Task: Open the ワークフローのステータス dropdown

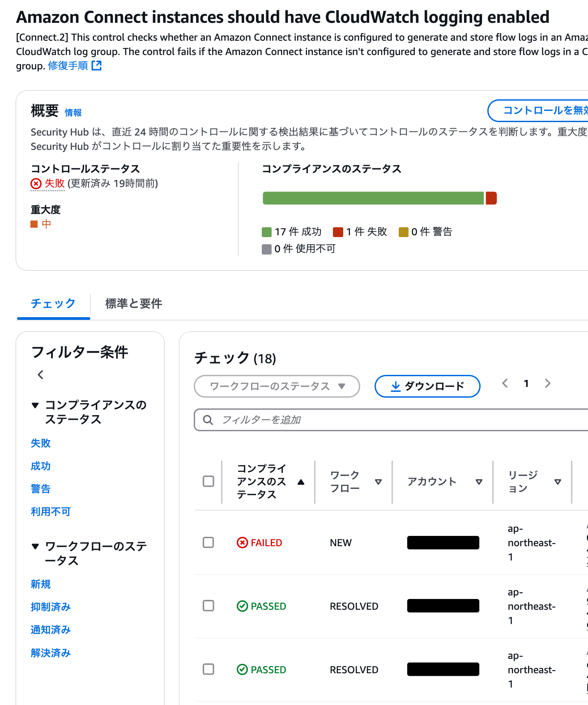Action: coord(277,386)
